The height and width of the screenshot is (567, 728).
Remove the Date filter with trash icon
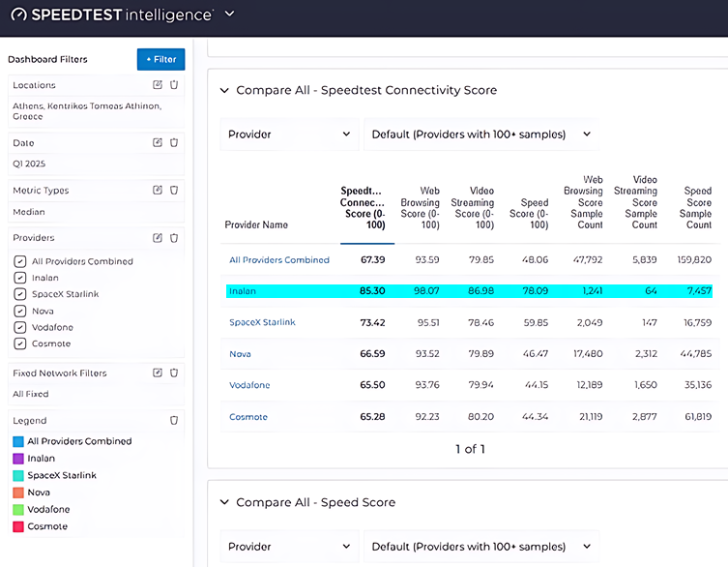174,142
